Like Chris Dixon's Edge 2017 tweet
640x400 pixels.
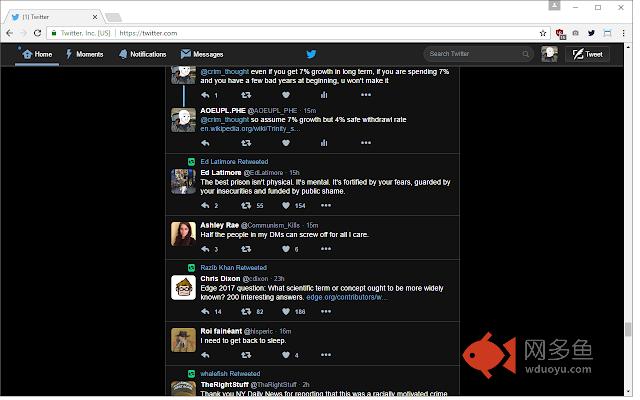click(x=286, y=311)
